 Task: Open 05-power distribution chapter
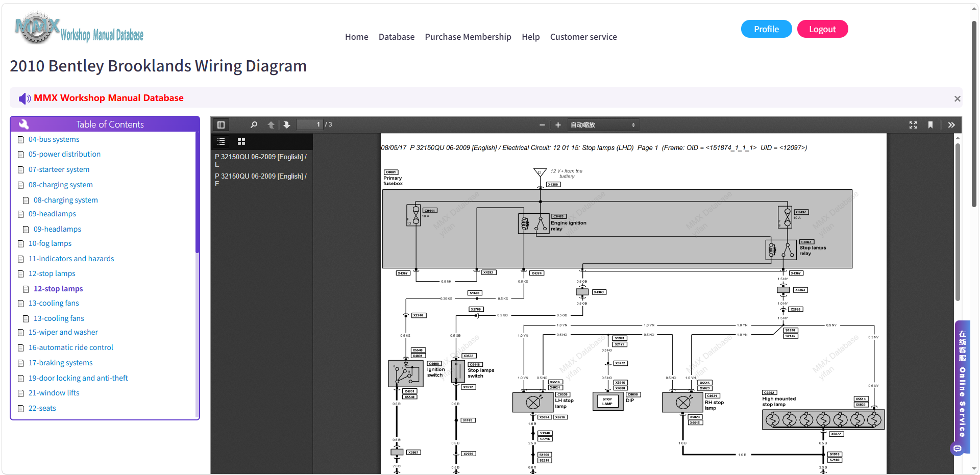64,154
